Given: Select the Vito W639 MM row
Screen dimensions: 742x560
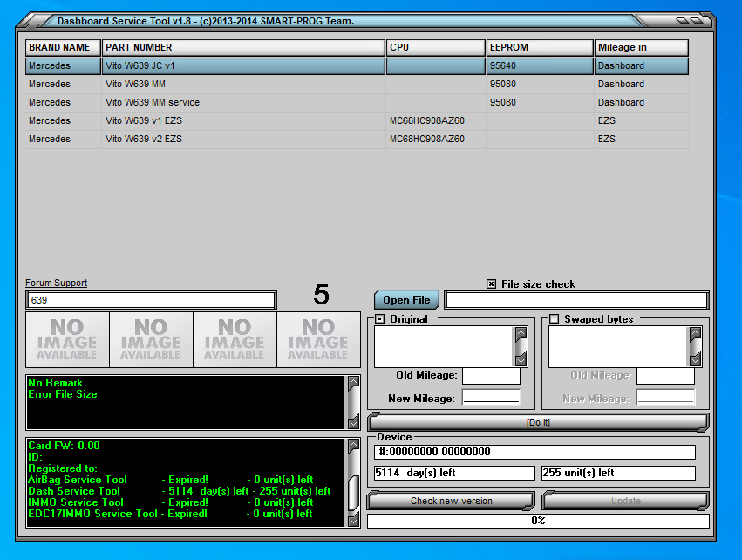Looking at the screenshot, I should click(357, 85).
